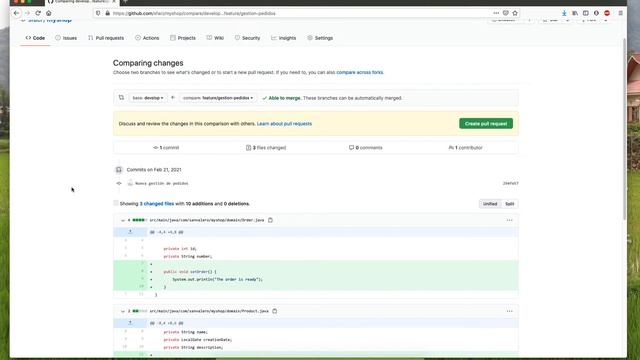Click the site security lock icon in address bar

click(107, 13)
